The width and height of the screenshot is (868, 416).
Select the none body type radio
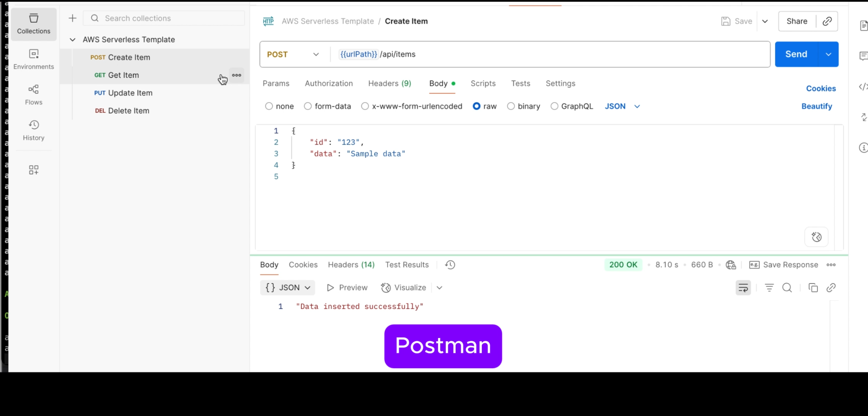pos(269,106)
